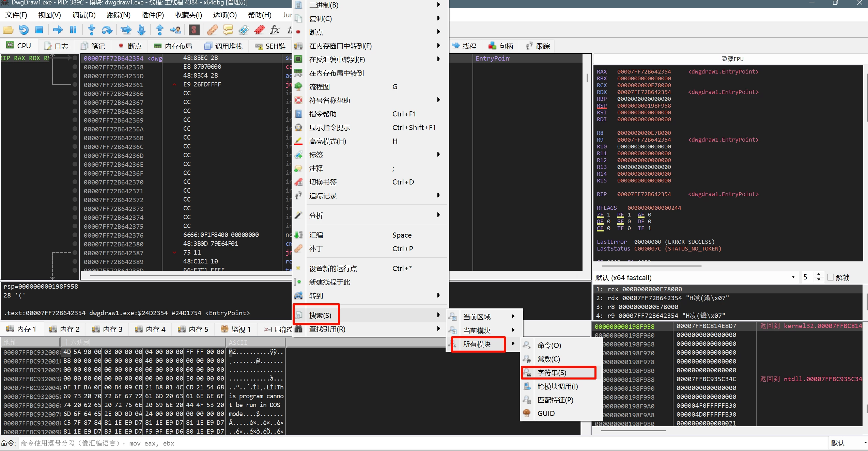
Task: Open the x64 fastcall calling convention dropdown
Action: click(x=695, y=277)
